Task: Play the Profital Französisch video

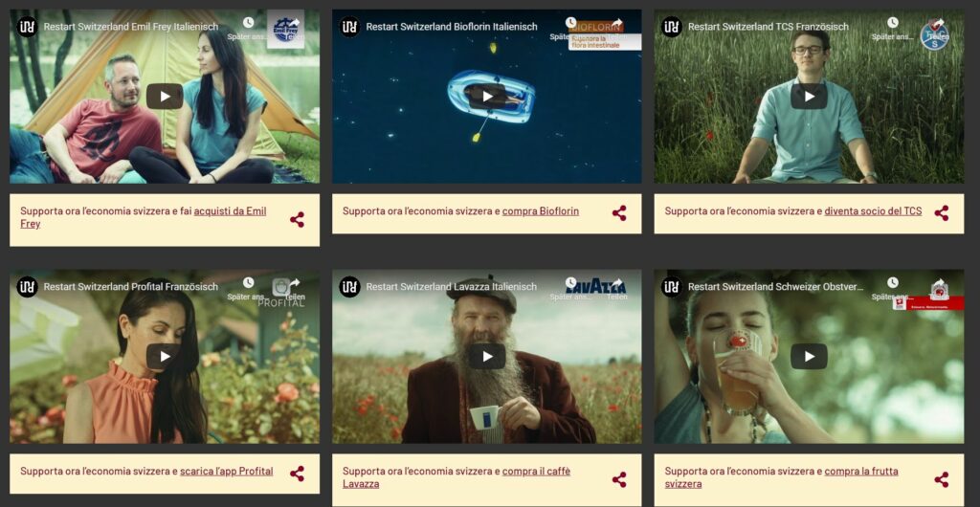Action: [x=165, y=357]
